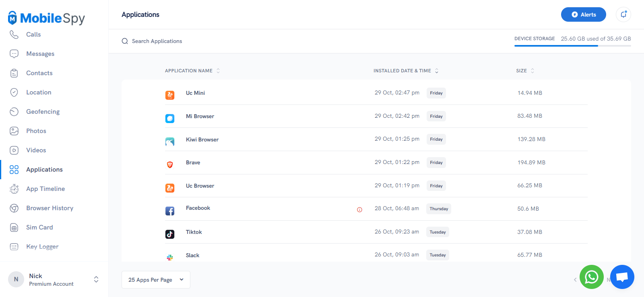This screenshot has height=297, width=644.
Task: Click the Uc Mini application name
Action: (x=195, y=93)
